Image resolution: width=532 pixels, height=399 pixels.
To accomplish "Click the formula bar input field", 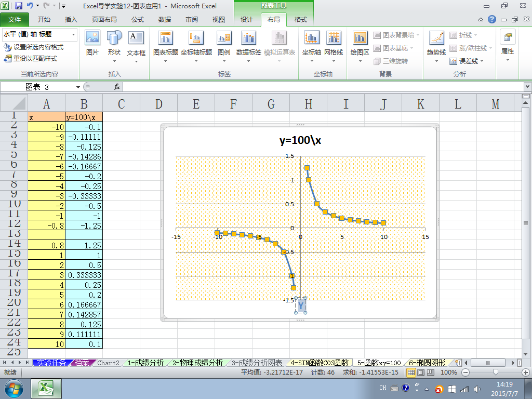I will [x=323, y=87].
